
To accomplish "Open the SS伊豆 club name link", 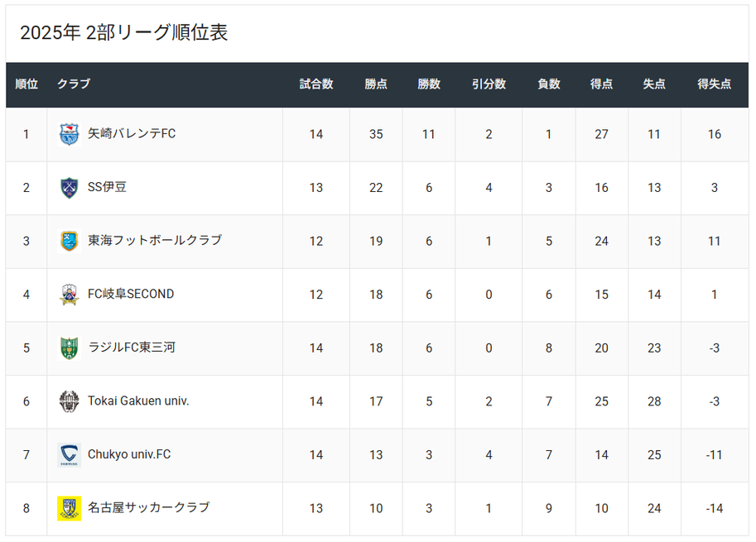I will click(107, 187).
